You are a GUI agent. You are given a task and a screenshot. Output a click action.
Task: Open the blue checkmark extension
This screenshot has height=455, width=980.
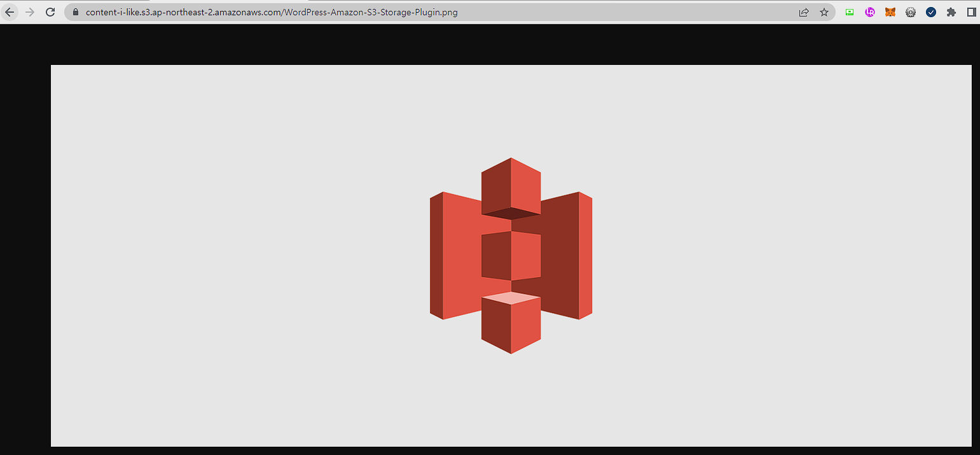click(931, 12)
